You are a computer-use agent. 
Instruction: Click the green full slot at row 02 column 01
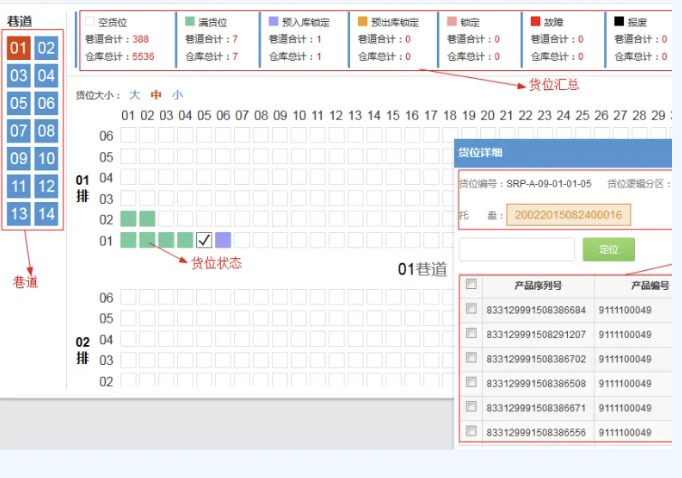[128, 219]
